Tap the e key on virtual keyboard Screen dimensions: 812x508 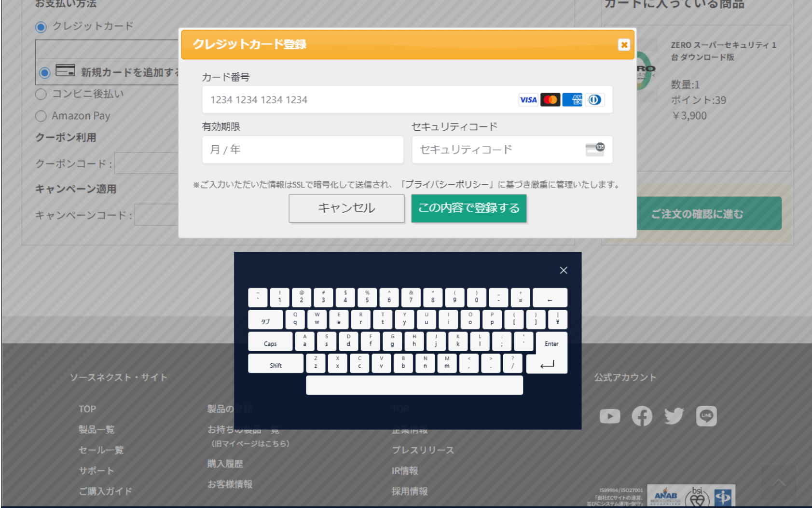click(339, 319)
